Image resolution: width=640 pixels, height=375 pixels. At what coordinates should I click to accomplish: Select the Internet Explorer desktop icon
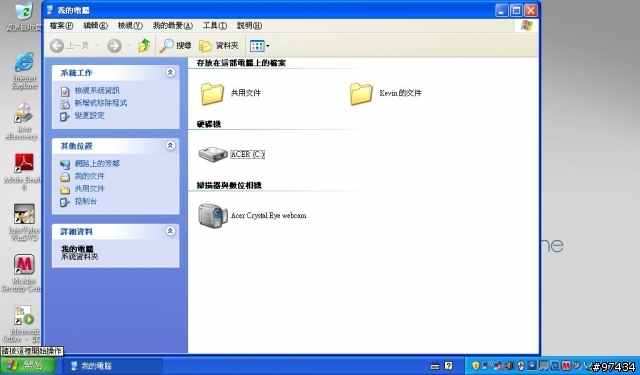click(x=24, y=70)
